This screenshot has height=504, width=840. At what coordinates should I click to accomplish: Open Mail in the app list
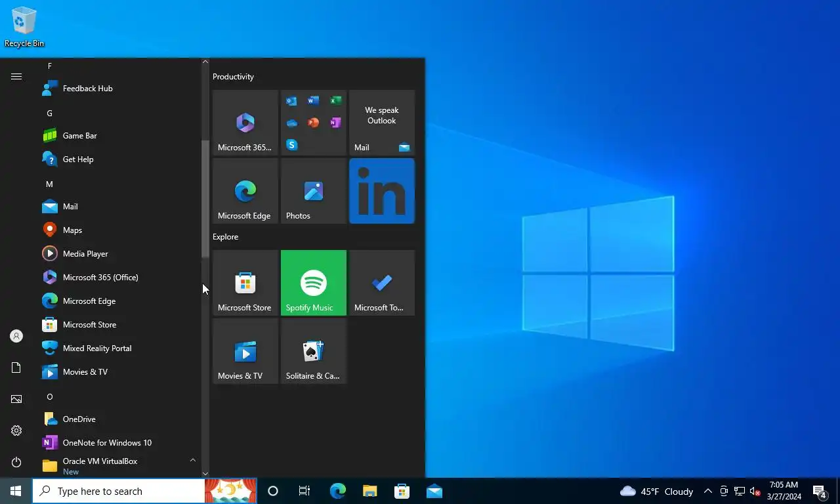119,206
